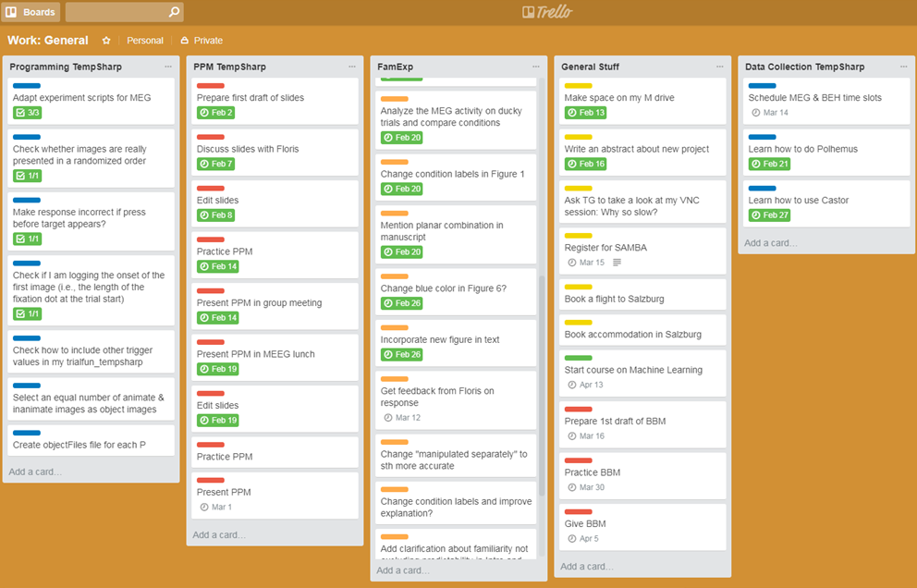This screenshot has width=917, height=588.
Task: Open the Data Collection TempSharp list menu
Action: [x=903, y=67]
